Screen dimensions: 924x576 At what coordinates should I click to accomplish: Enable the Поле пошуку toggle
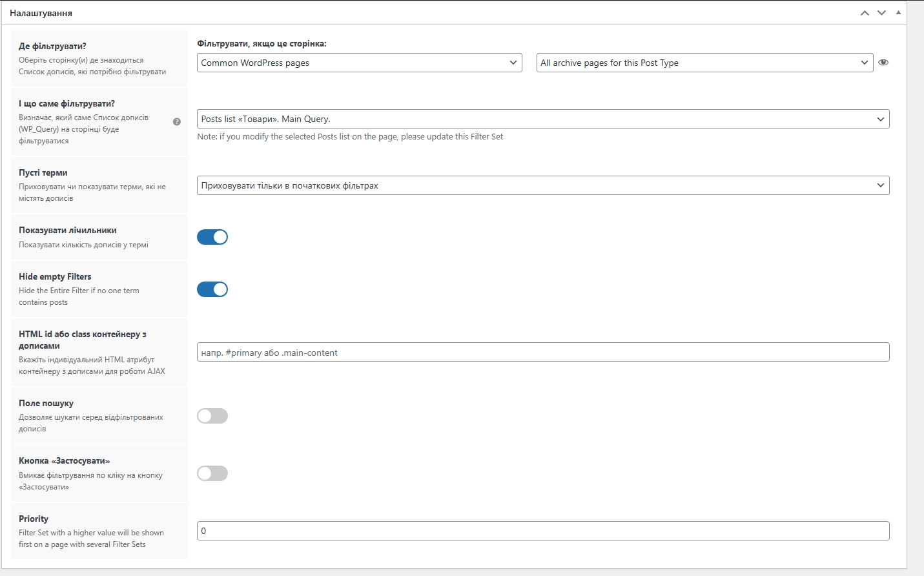212,416
